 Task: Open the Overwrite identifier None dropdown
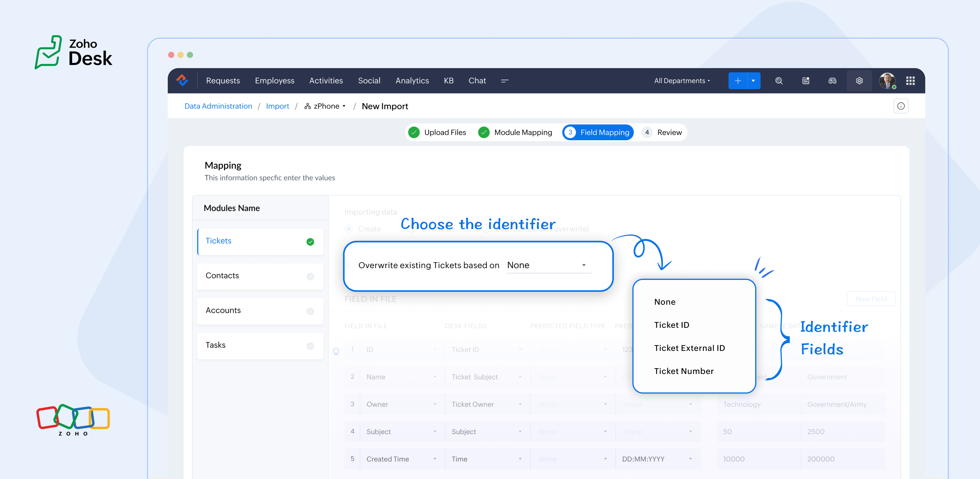point(549,265)
